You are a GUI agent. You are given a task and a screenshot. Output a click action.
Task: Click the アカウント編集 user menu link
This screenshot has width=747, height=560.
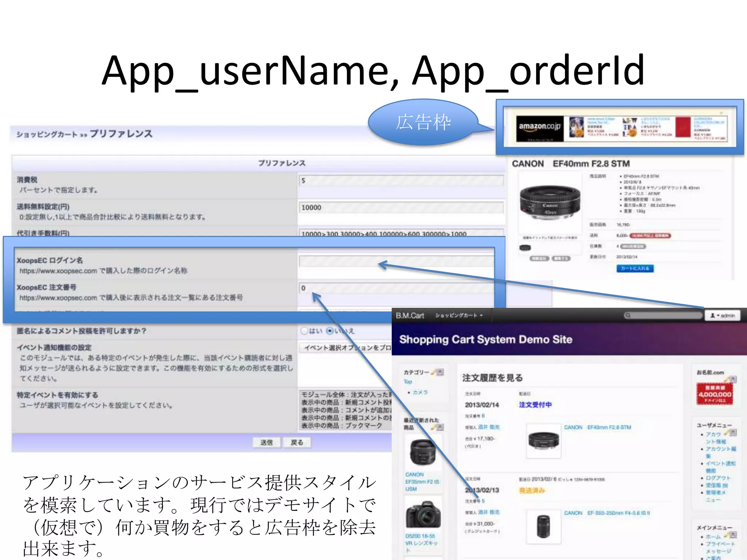721,452
